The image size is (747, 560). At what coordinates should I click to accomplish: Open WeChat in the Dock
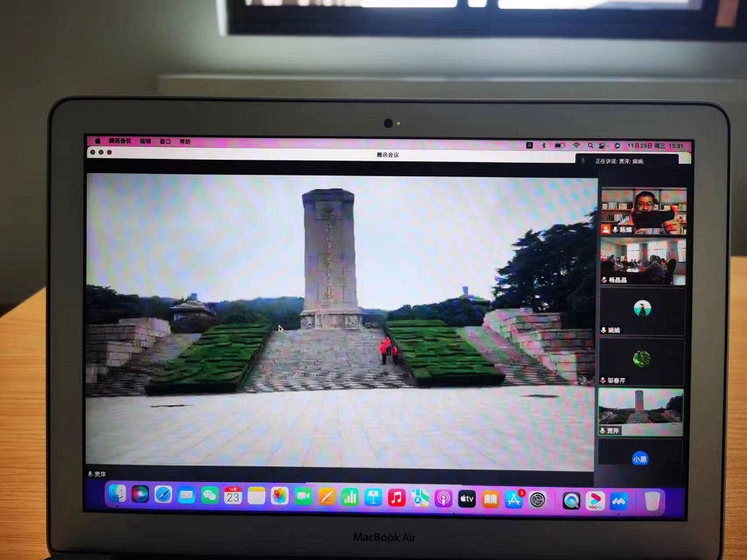pos(210,496)
